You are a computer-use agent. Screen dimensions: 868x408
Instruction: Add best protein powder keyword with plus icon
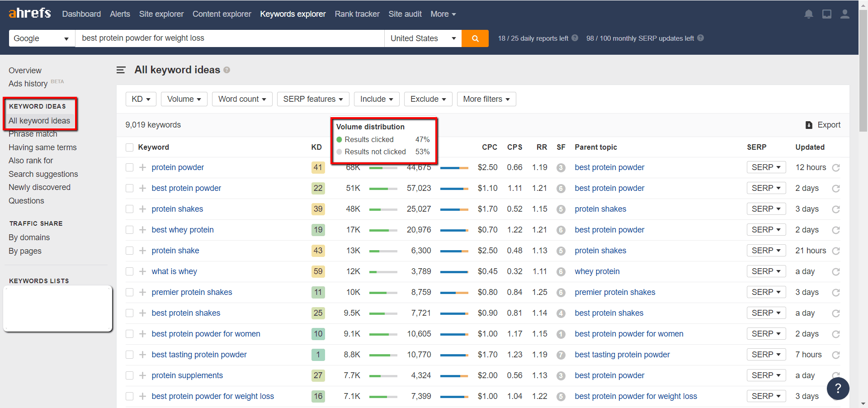pyautogui.click(x=142, y=188)
